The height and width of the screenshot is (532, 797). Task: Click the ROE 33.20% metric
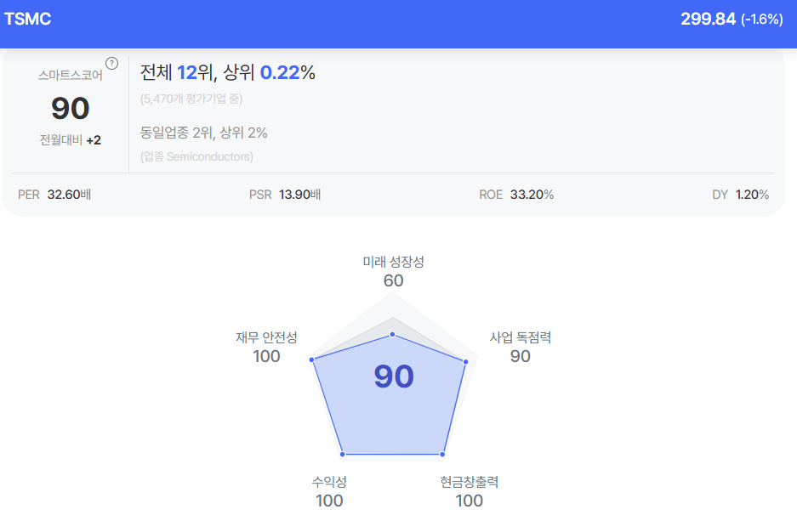click(x=516, y=195)
